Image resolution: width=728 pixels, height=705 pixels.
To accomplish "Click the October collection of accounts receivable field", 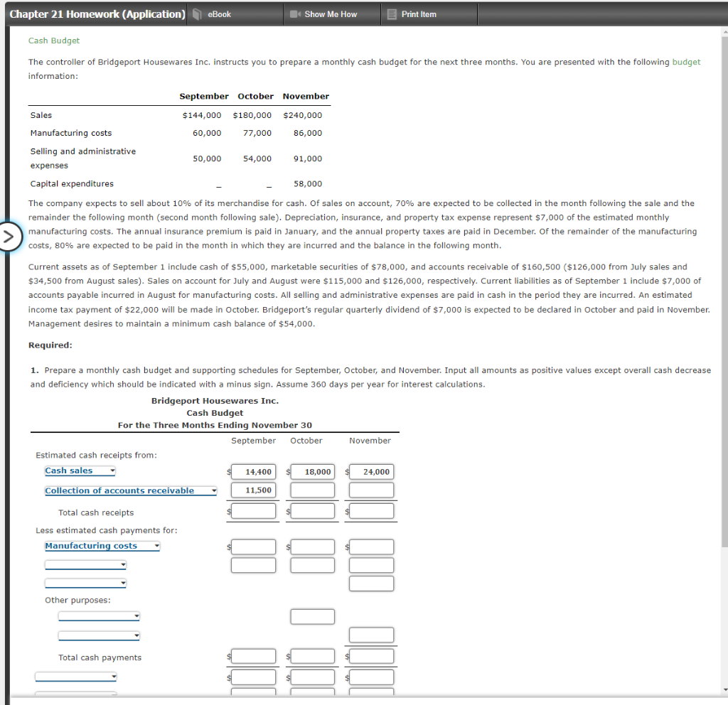I will (313, 490).
